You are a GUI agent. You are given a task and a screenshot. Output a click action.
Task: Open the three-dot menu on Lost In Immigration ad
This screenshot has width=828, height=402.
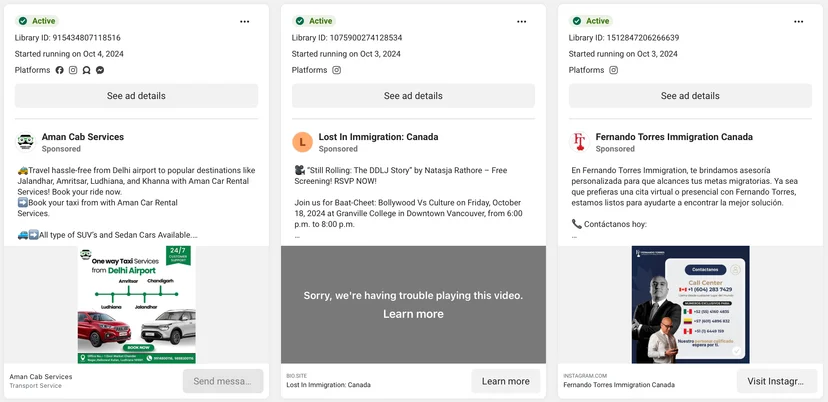coord(522,22)
